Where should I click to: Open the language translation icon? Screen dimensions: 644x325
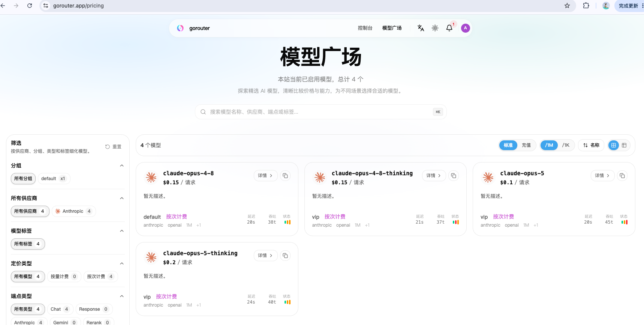(421, 28)
